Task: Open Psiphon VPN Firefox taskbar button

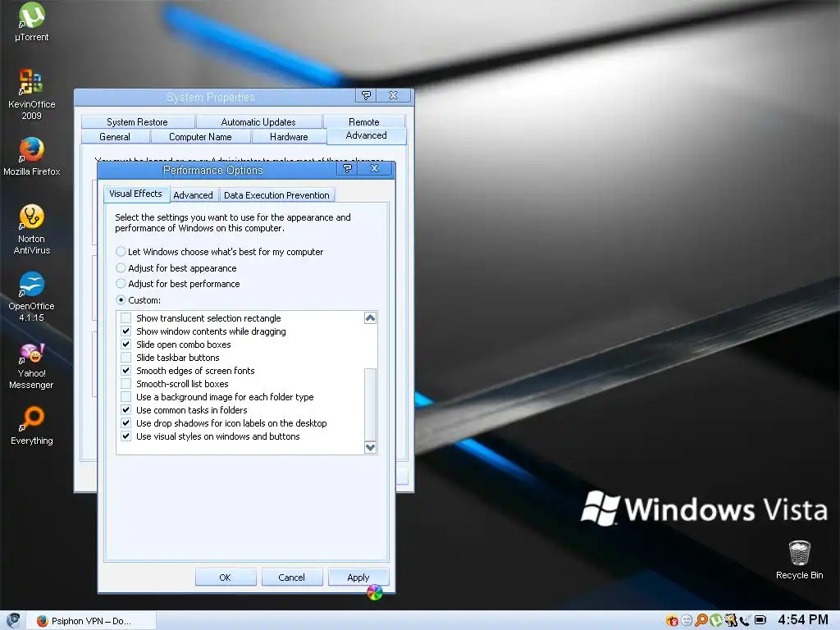Action: (90, 621)
